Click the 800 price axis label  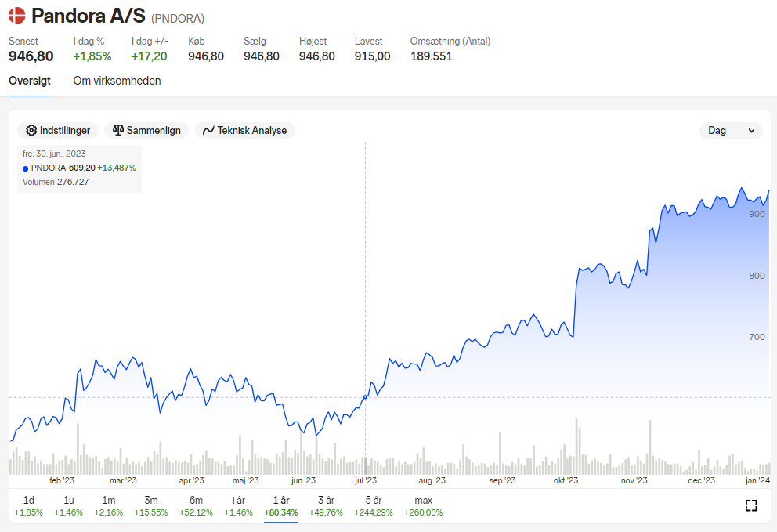pyautogui.click(x=757, y=276)
